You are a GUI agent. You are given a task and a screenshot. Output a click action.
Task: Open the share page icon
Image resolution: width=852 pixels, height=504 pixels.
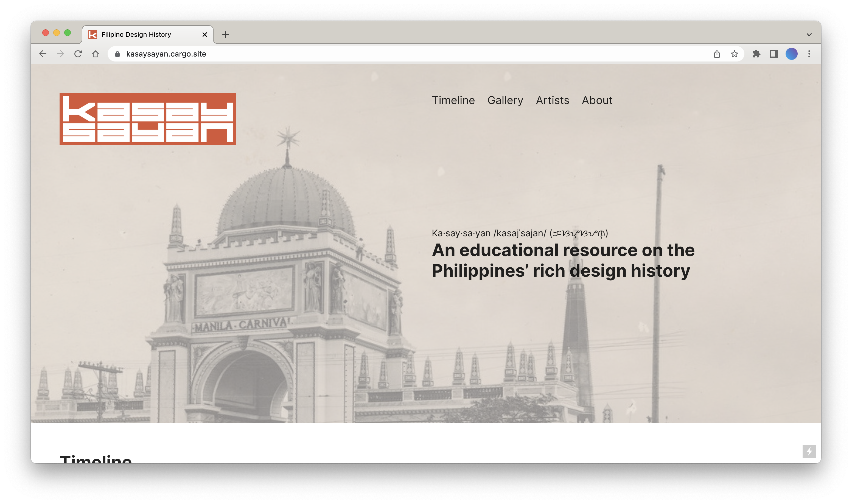click(x=717, y=54)
